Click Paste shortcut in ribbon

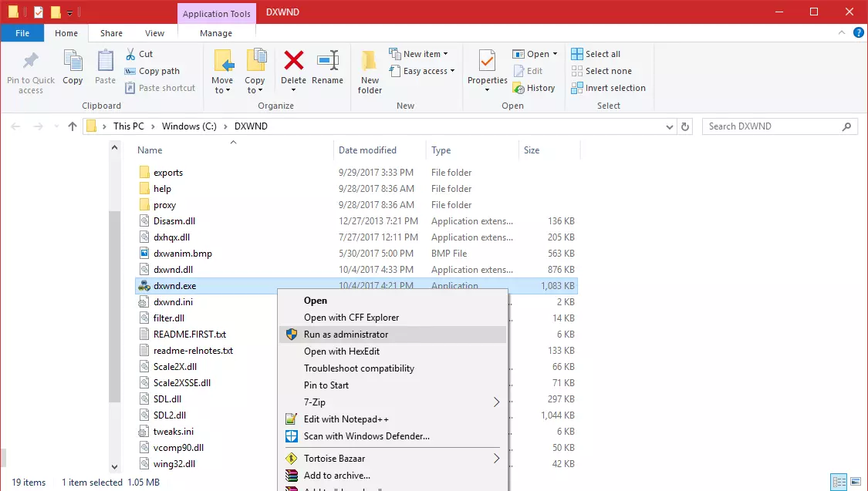160,88
